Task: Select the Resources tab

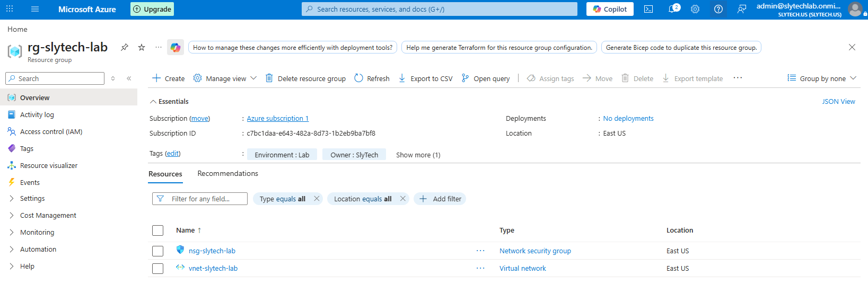Action: pos(165,174)
